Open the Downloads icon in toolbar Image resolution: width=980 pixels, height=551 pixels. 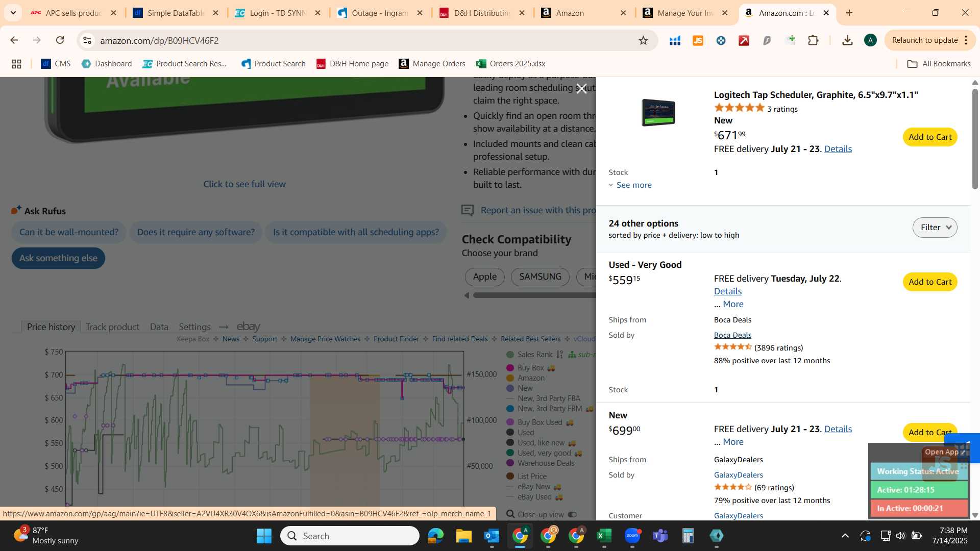[x=847, y=40]
